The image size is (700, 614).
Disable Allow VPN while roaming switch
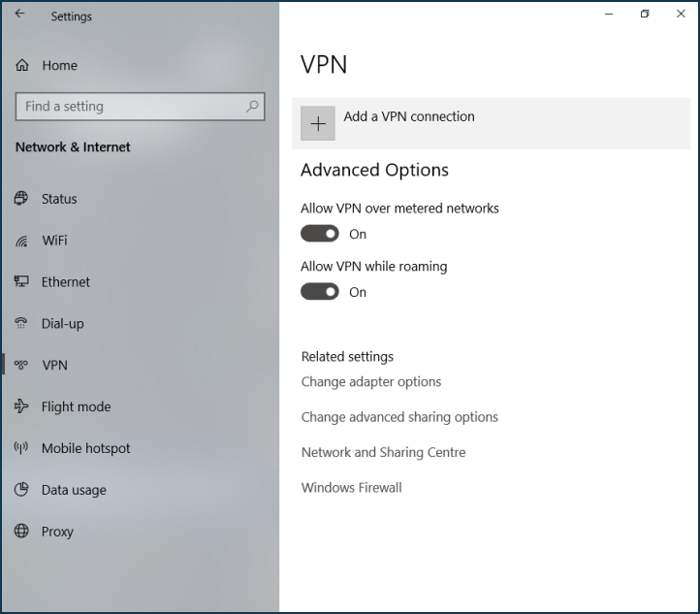pos(320,292)
